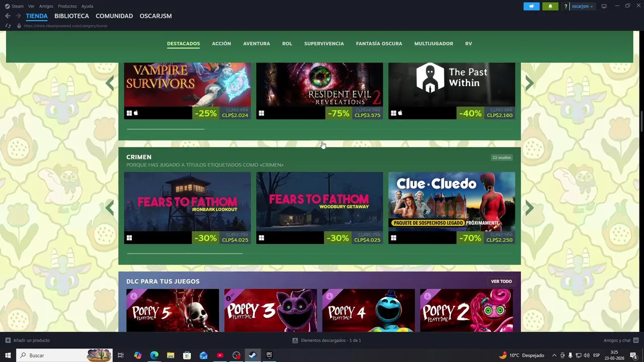Open Epic Games Launcher from the taskbar

coord(269,355)
